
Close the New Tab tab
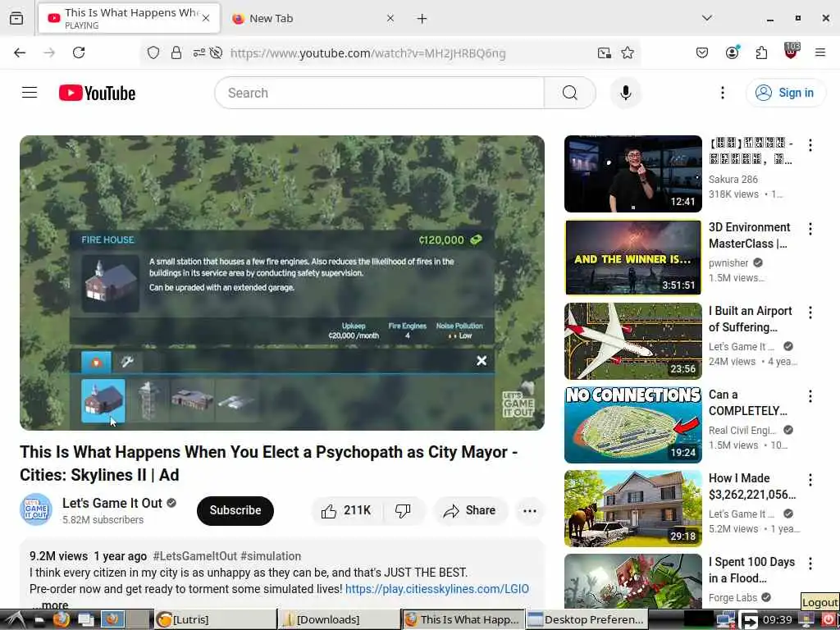[x=390, y=18]
